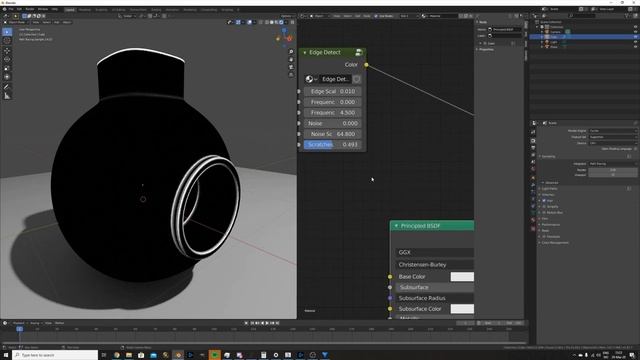Open the File menu
640x360 pixels.
click(x=11, y=9)
